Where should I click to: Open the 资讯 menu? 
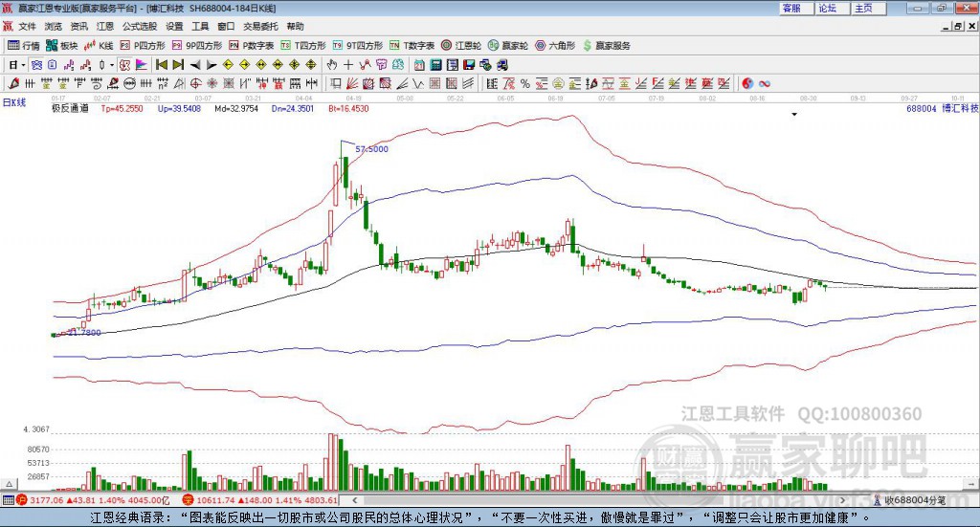point(78,26)
